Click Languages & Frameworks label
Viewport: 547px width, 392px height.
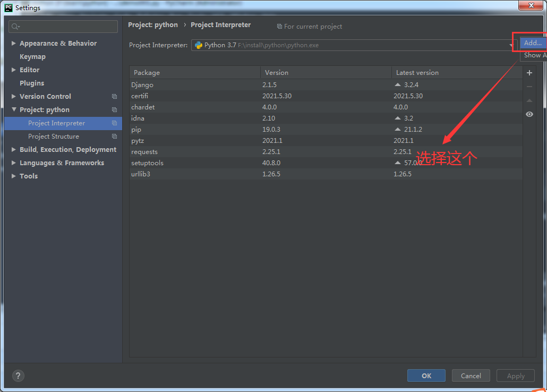point(62,163)
